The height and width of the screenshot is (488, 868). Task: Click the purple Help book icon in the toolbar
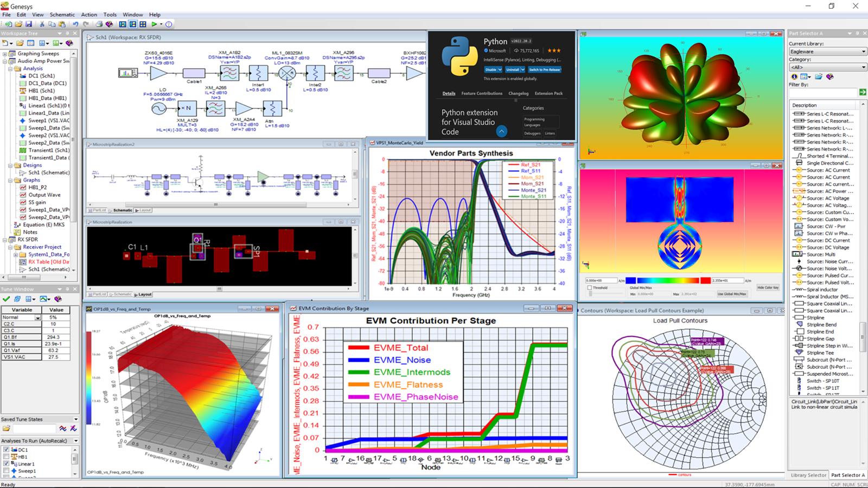coord(110,24)
